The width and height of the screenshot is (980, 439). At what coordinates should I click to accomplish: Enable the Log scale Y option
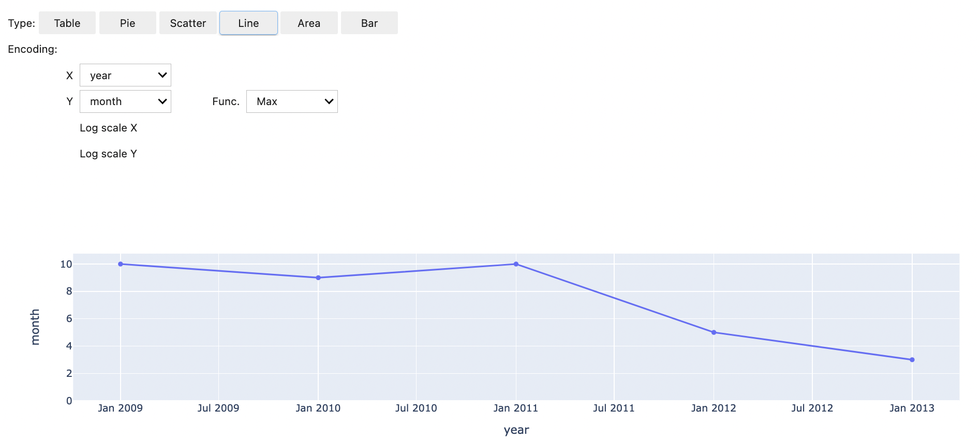108,154
